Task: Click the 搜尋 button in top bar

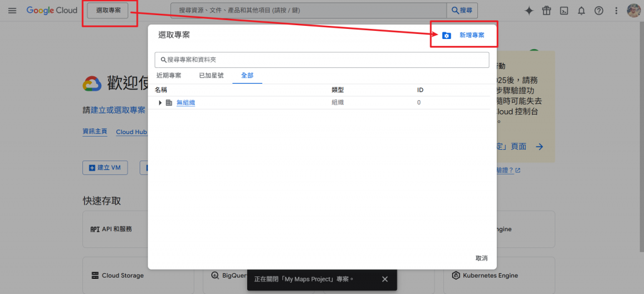Action: [462, 11]
